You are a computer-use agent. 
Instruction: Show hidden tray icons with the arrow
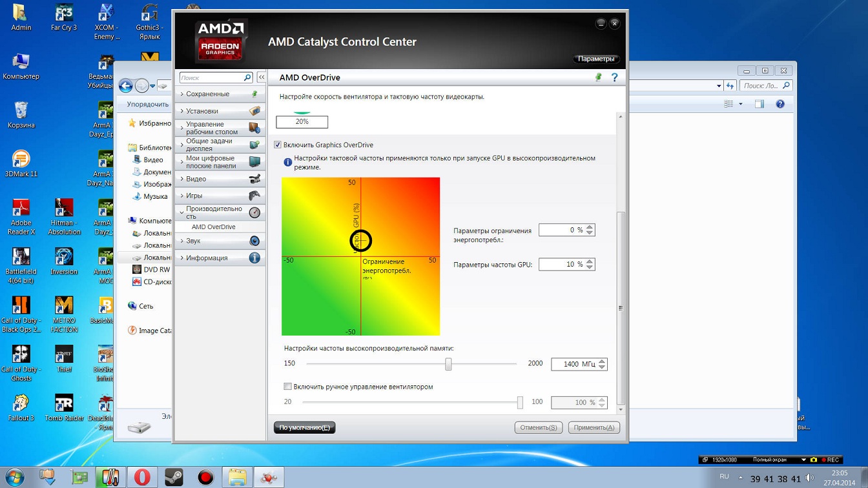tap(741, 478)
